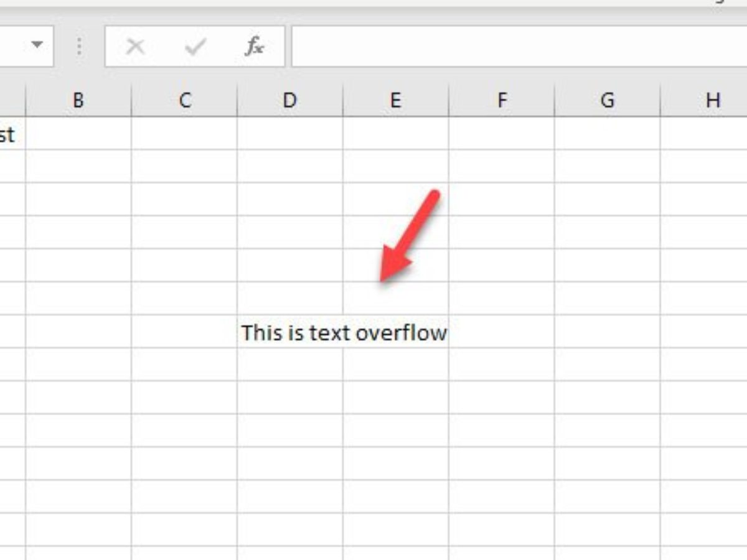The image size is (747, 560).
Task: Click the first-row cell under column C
Action: point(184,134)
